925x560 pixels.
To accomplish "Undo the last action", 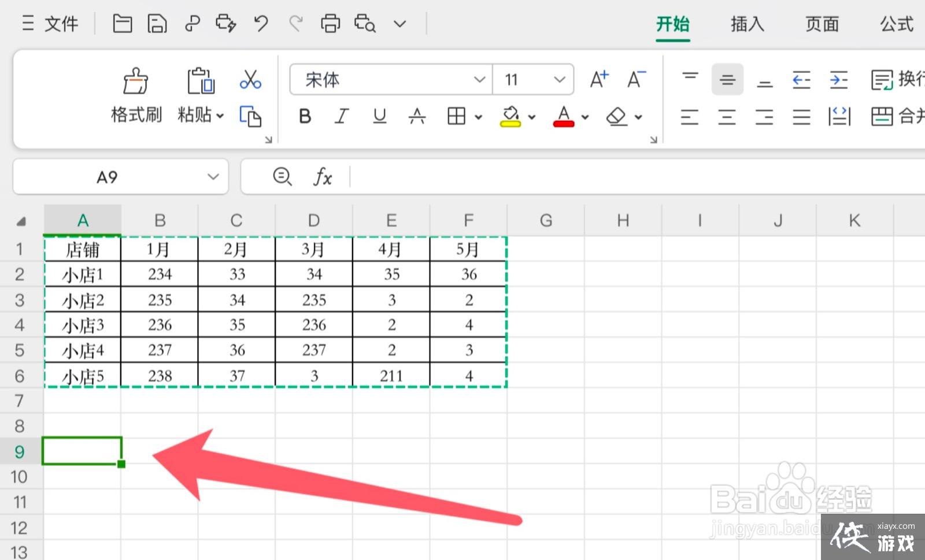I will pos(261,24).
